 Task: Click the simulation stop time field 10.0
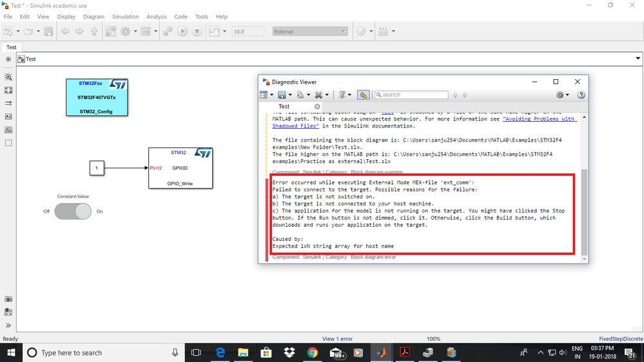pyautogui.click(x=248, y=31)
